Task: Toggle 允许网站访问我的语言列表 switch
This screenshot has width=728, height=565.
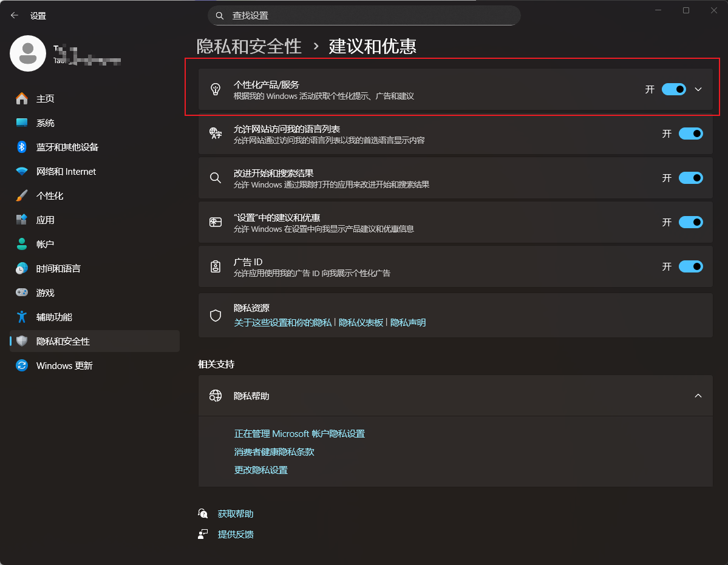Action: click(691, 134)
